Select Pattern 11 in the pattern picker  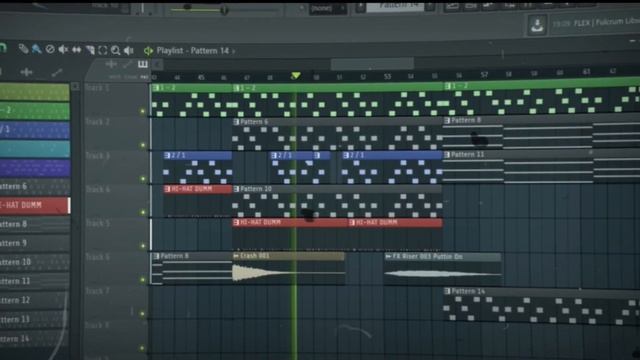[x=34, y=281]
